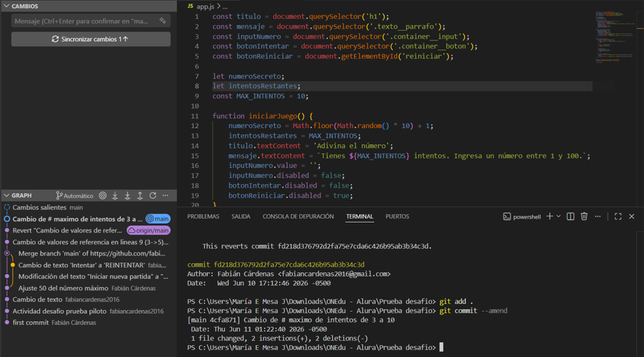Image resolution: width=644 pixels, height=357 pixels.
Task: Switch to CONSOLA DE DEPURACIÓN tab
Action: (298, 216)
